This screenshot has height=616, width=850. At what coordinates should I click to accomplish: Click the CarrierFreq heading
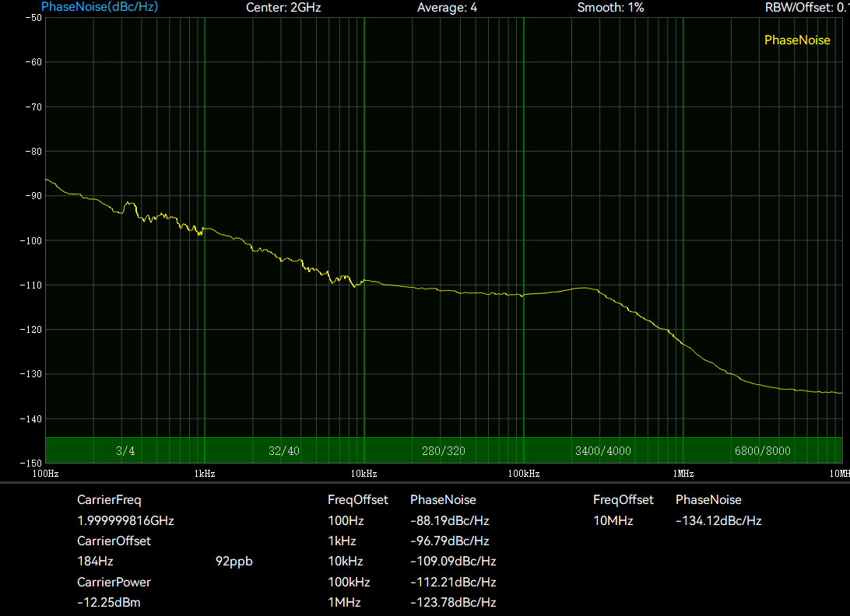pyautogui.click(x=109, y=500)
